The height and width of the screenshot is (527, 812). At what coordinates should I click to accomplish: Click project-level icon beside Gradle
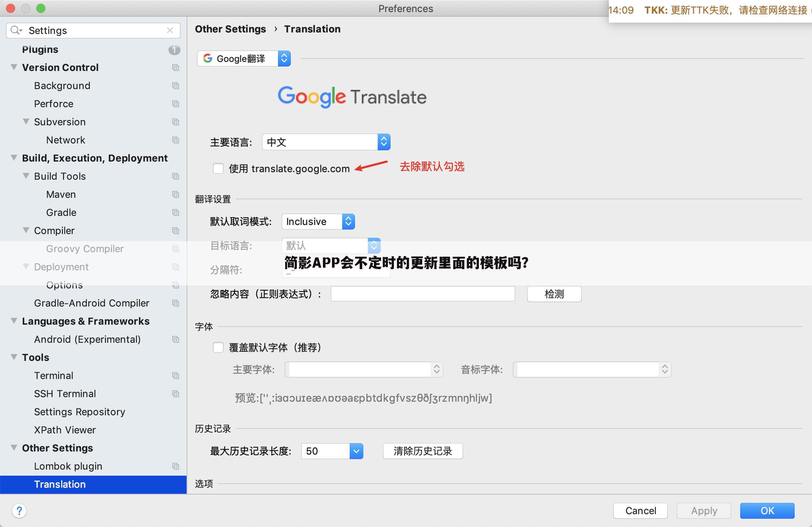point(176,213)
